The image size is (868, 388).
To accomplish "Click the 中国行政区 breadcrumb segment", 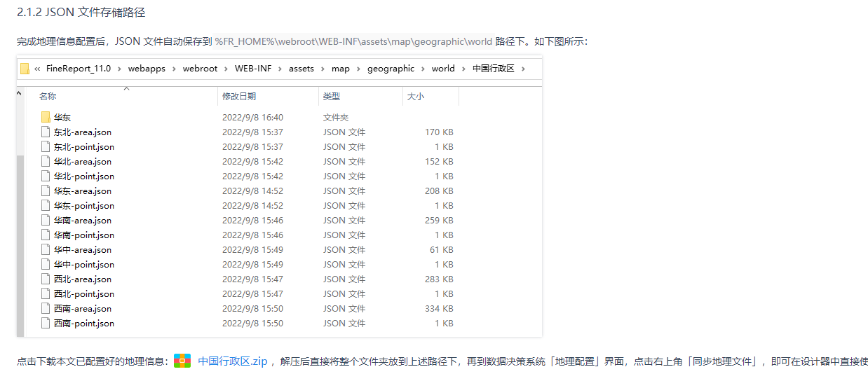I will pos(494,69).
